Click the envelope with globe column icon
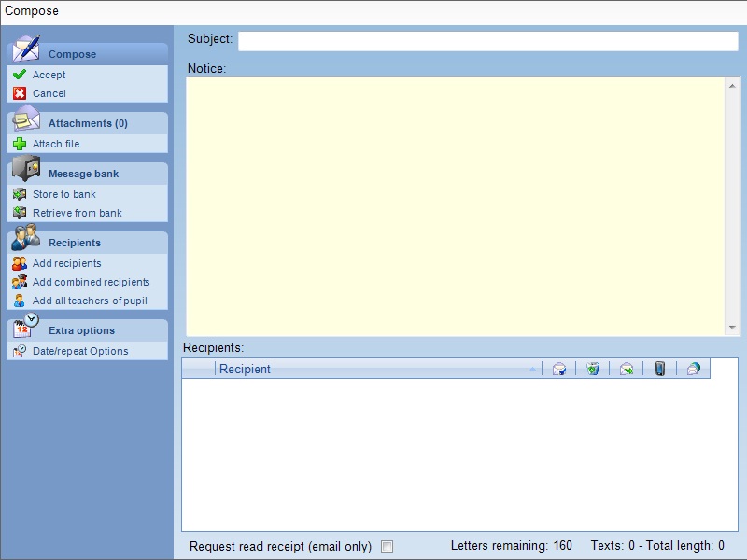This screenshot has height=560, width=747. click(693, 369)
